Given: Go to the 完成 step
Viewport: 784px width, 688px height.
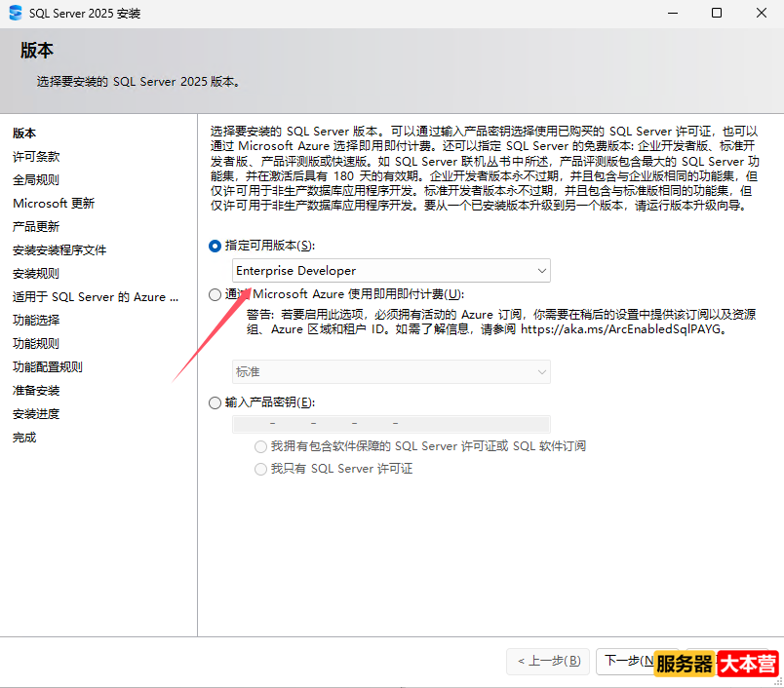Looking at the screenshot, I should pyautogui.click(x=24, y=437).
